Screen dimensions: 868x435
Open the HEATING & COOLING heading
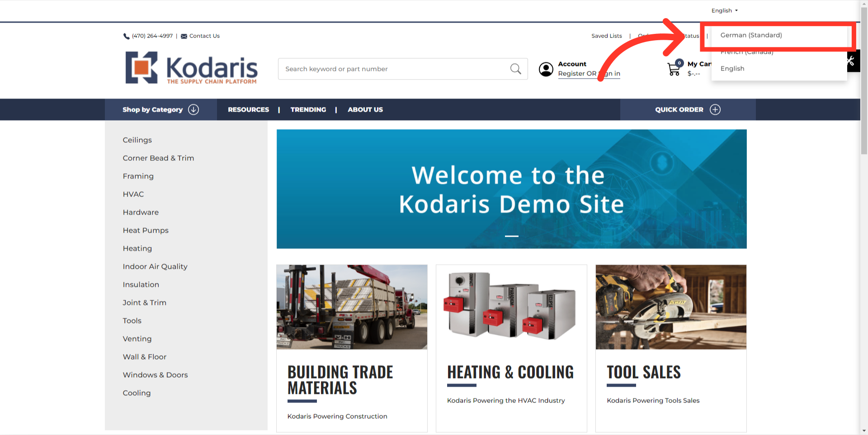(x=510, y=372)
